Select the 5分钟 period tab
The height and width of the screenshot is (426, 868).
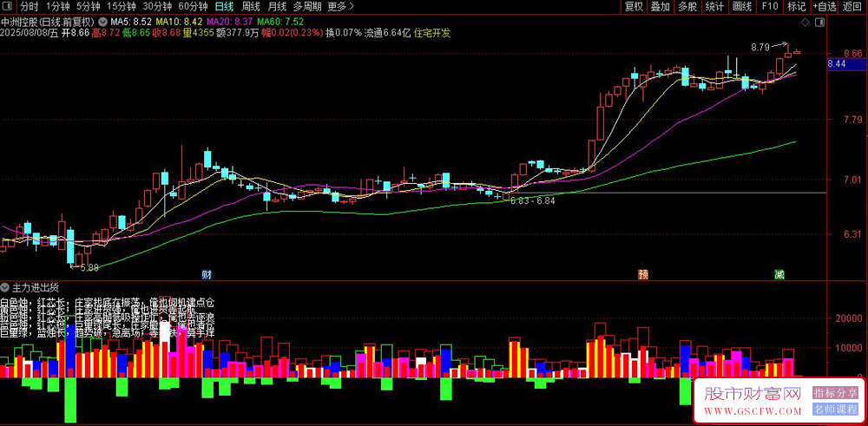click(x=89, y=7)
